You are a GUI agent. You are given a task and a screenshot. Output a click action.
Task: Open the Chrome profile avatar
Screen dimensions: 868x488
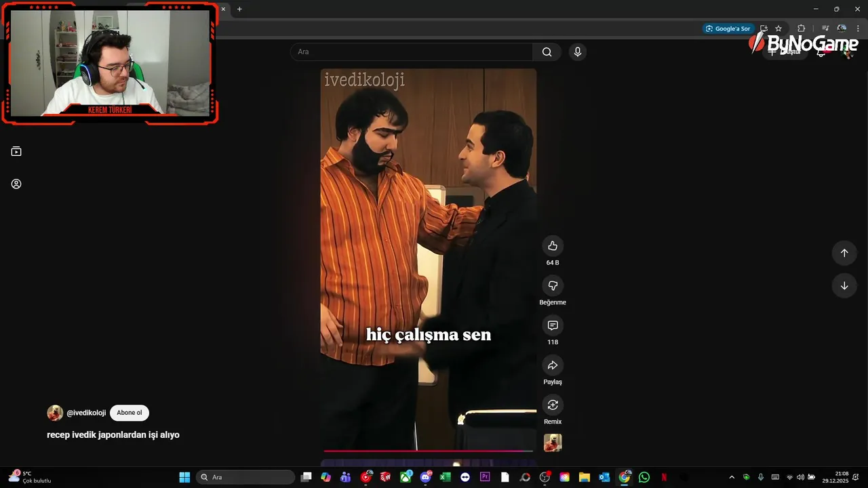coord(842,28)
